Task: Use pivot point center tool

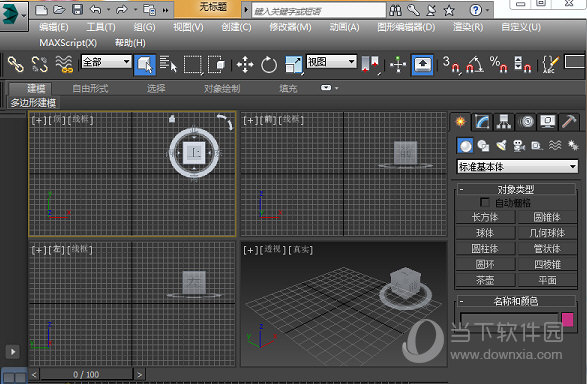Action: click(371, 64)
